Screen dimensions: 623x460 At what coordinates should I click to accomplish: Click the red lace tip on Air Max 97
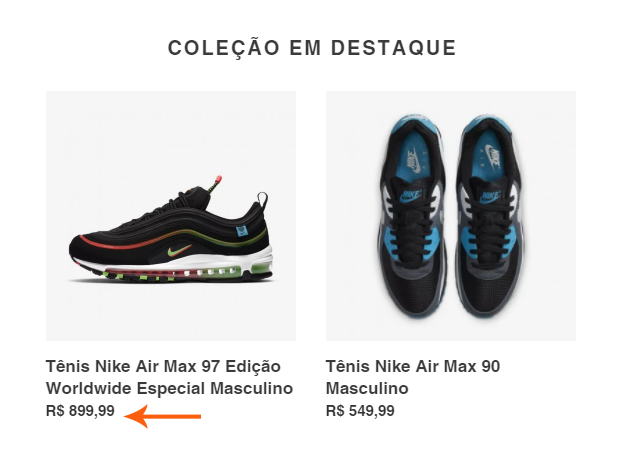217,181
